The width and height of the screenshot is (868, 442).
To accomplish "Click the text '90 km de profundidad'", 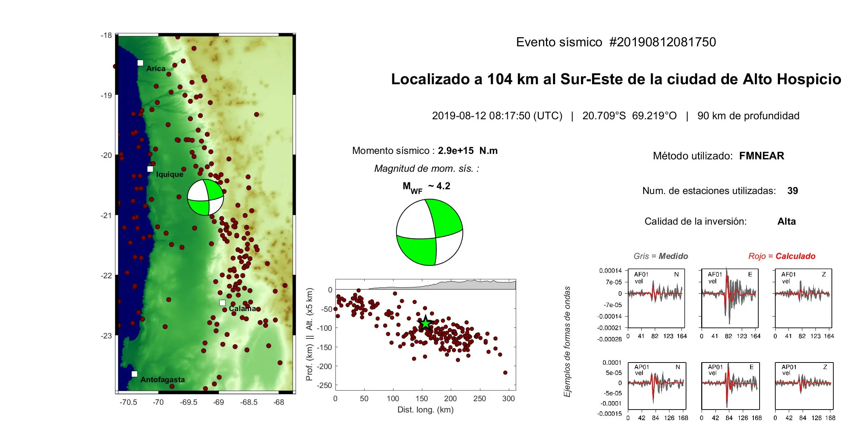I will pos(748,116).
